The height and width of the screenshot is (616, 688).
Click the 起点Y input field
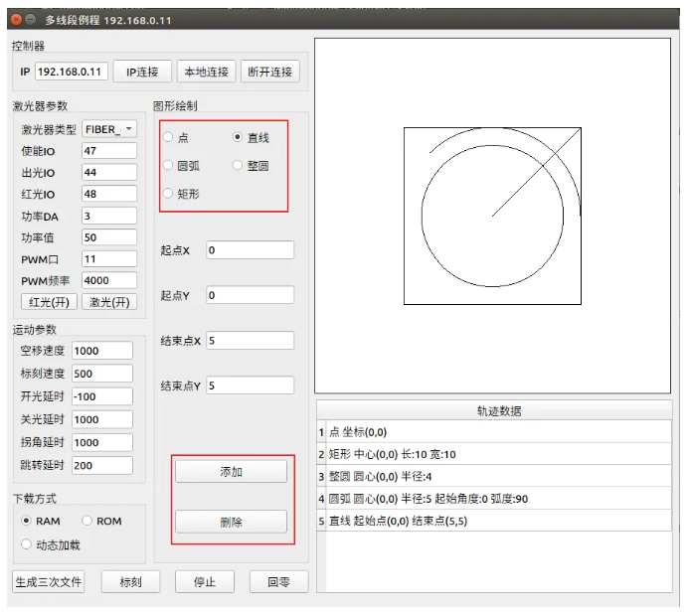coord(251,295)
